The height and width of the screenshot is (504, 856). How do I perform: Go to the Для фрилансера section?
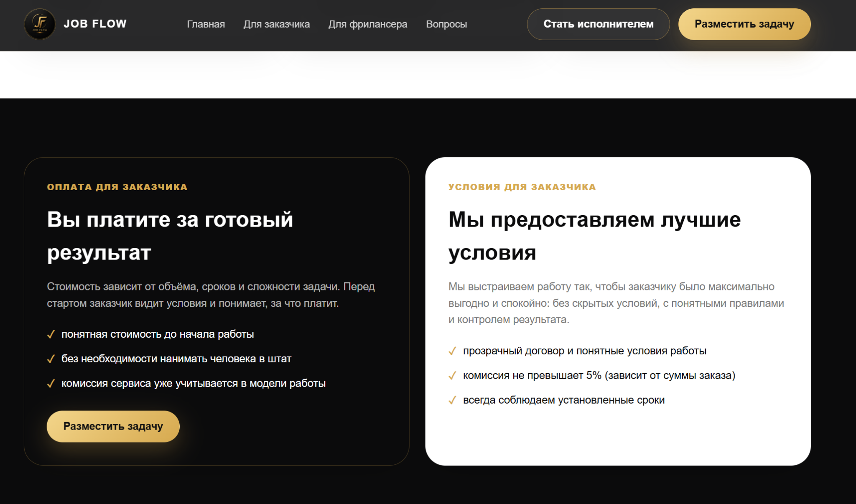[x=368, y=24]
